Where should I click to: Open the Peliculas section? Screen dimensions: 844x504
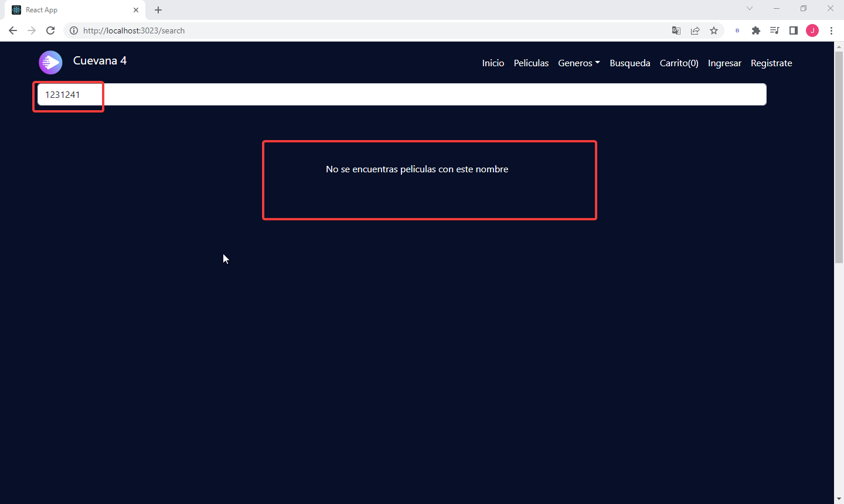(531, 63)
